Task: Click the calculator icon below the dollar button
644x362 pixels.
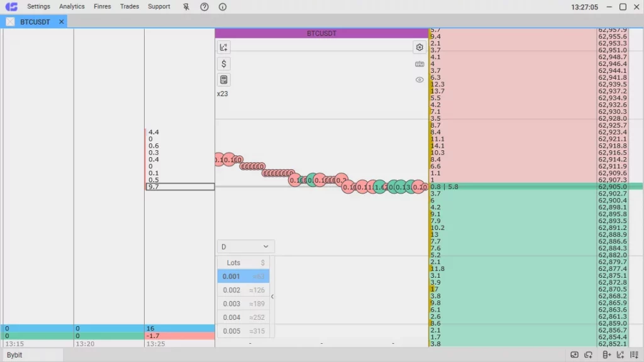Action: 223,79
